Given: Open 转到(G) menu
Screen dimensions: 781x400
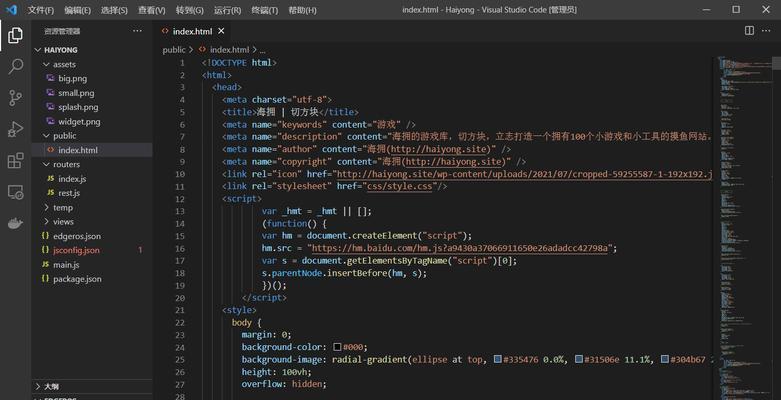Looking at the screenshot, I should click(189, 10).
